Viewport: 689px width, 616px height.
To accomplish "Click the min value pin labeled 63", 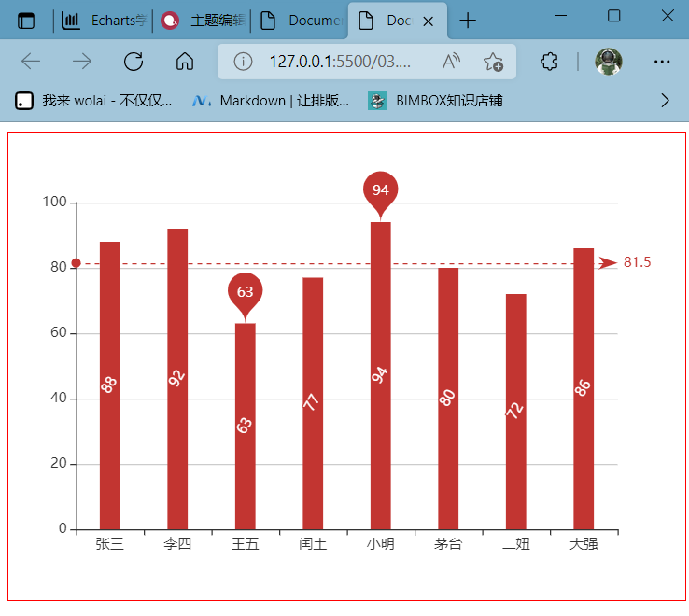I will [x=245, y=291].
